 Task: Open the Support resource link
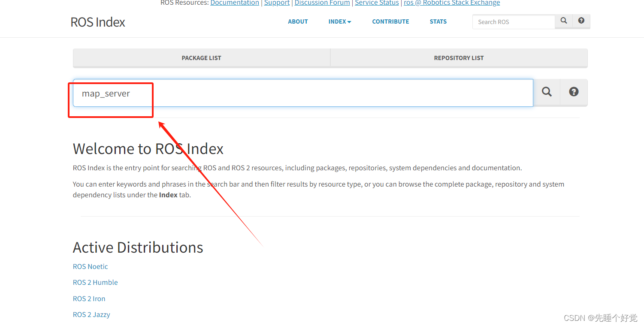[277, 3]
